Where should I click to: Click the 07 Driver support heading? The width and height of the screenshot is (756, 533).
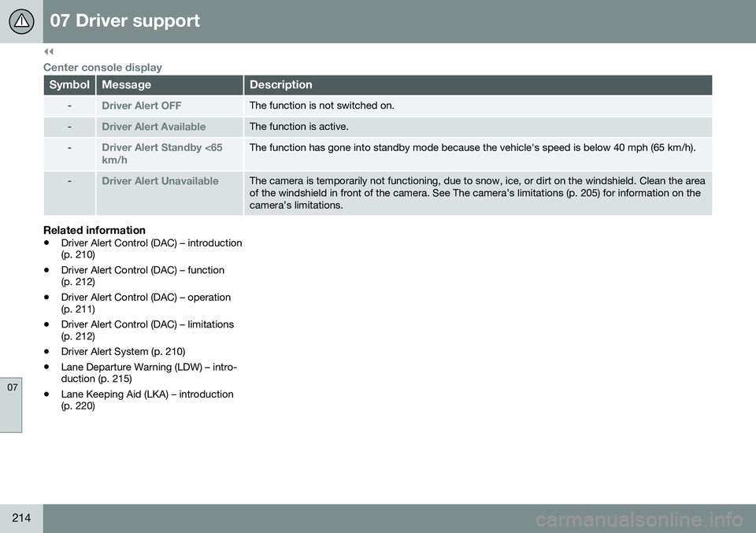[x=124, y=21]
